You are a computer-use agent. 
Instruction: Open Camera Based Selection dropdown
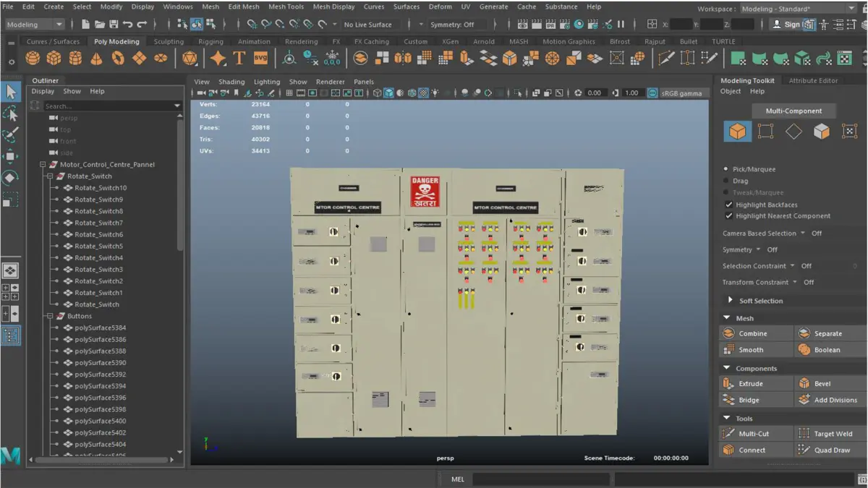803,233
